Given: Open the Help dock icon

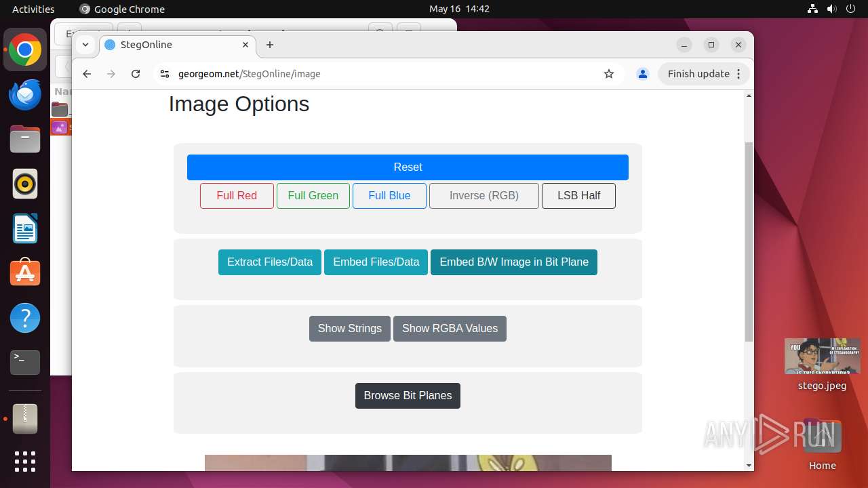Looking at the screenshot, I should 25,318.
